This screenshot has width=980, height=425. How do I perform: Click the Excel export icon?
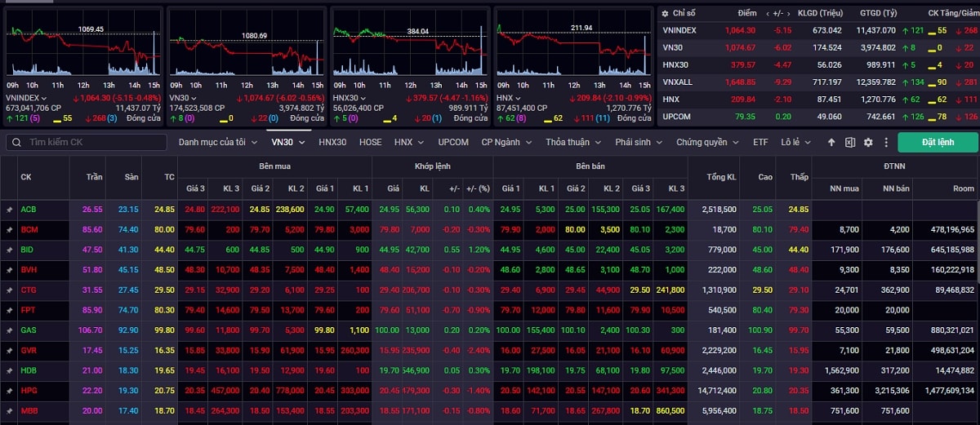point(849,142)
